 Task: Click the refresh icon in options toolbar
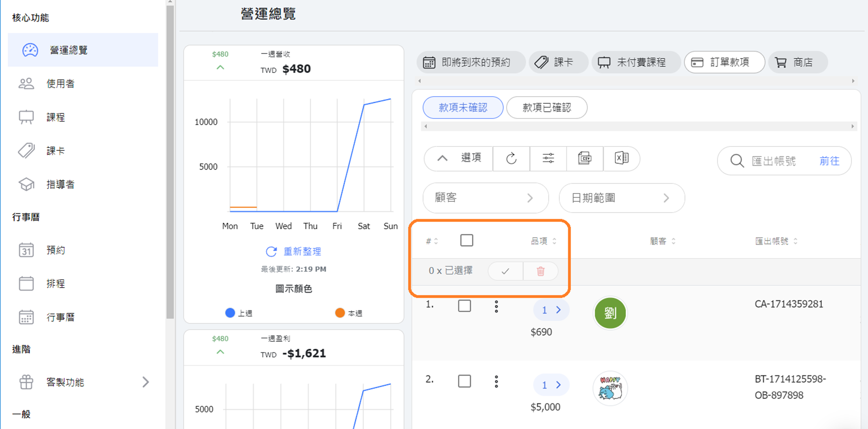point(511,158)
